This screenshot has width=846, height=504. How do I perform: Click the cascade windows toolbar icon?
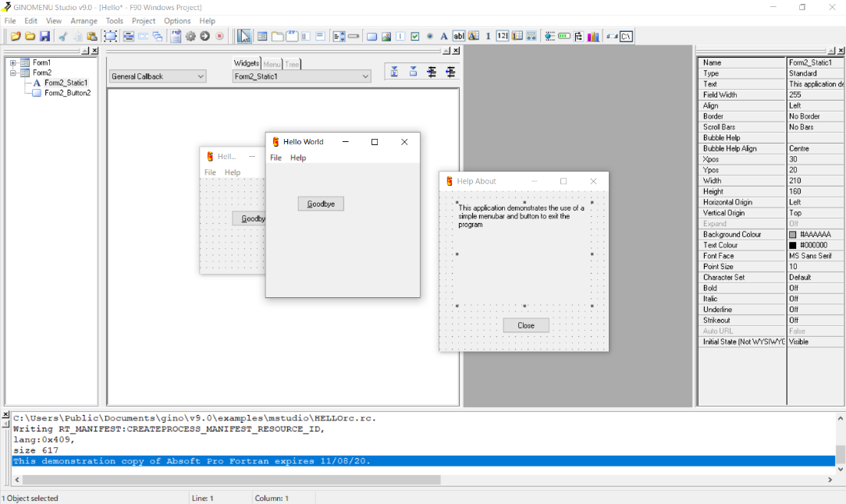click(158, 36)
